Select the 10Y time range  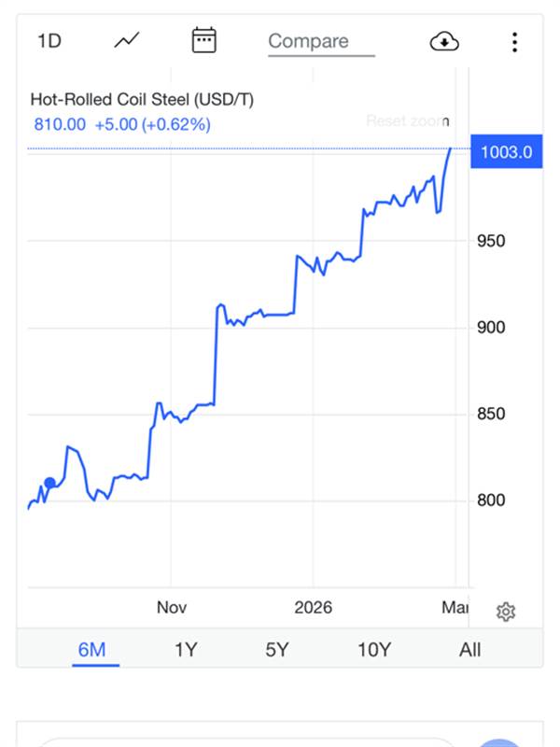[x=373, y=650]
